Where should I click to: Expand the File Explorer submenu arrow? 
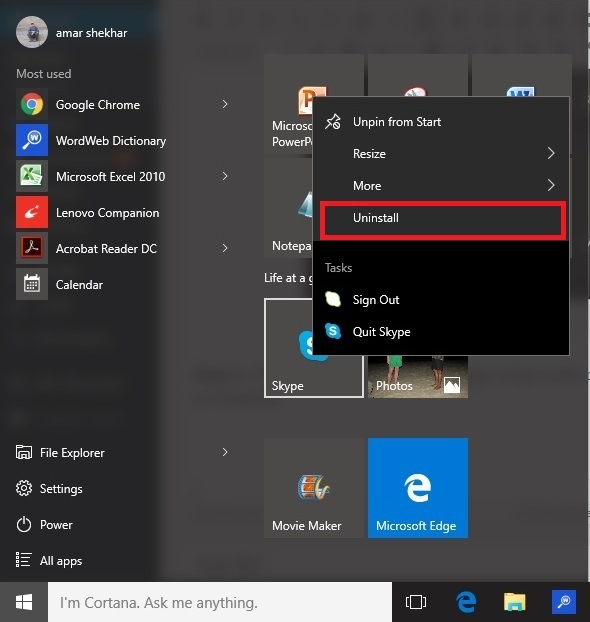click(x=225, y=452)
